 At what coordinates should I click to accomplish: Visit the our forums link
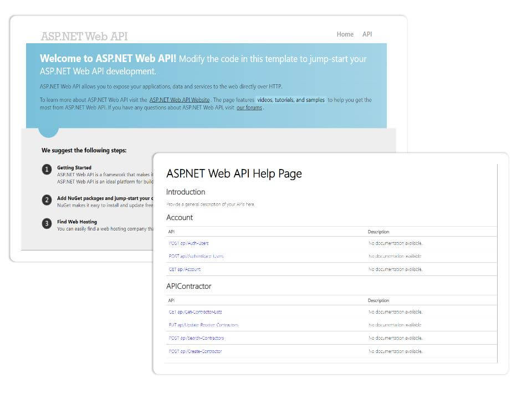[x=249, y=108]
